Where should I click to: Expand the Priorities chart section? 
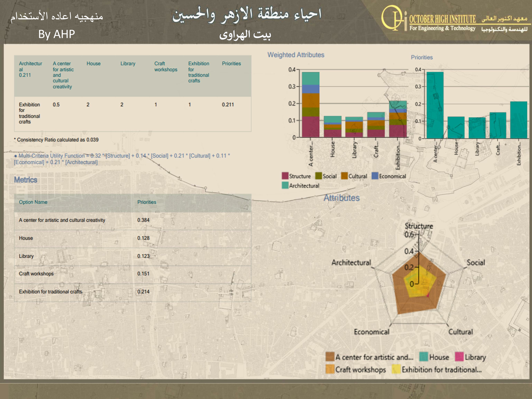click(422, 58)
